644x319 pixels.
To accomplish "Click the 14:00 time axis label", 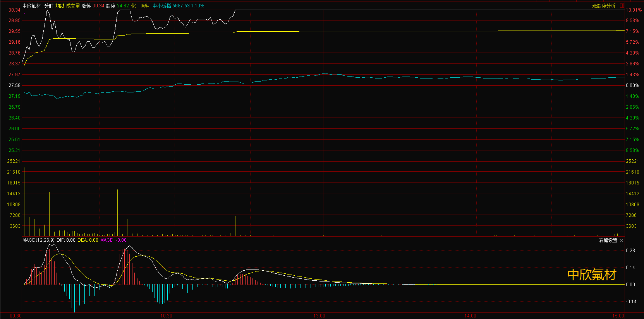I will [470, 316].
